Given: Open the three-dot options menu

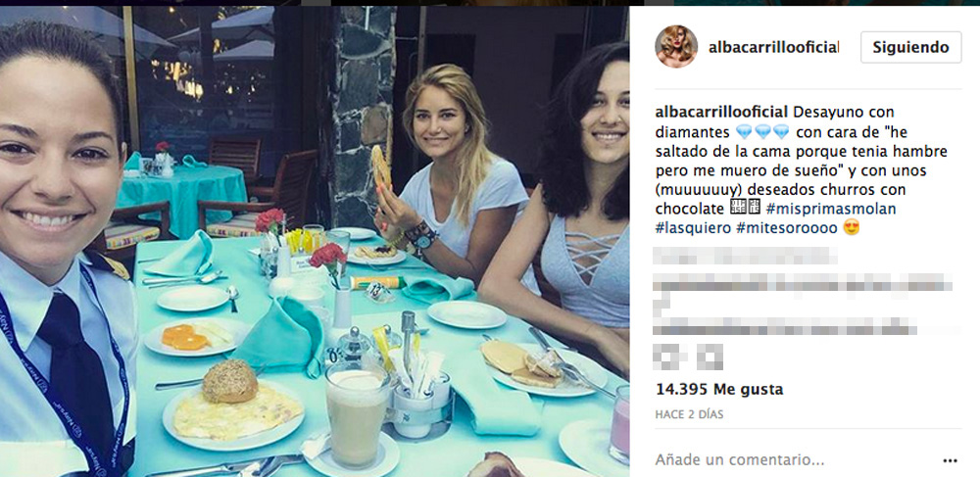Looking at the screenshot, I should tap(950, 460).
